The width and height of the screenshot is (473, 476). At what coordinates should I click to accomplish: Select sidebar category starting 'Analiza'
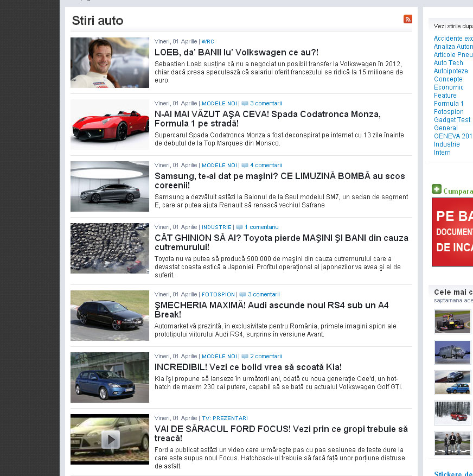coord(453,47)
